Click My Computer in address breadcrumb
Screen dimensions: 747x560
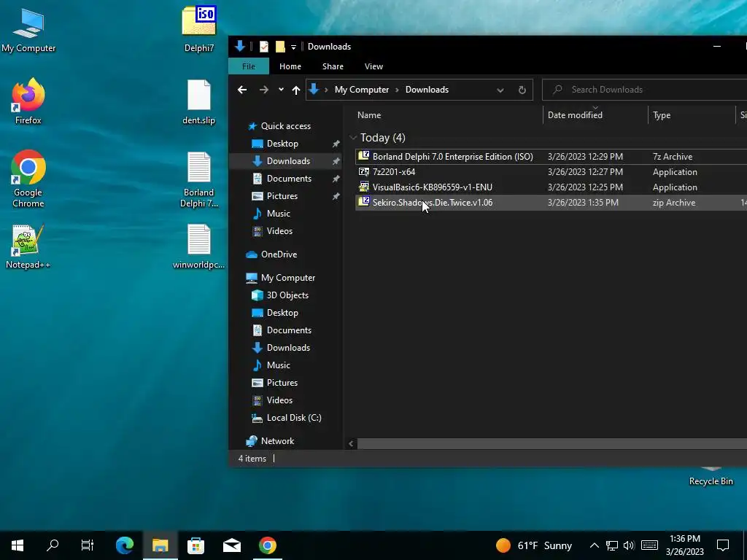(x=362, y=90)
